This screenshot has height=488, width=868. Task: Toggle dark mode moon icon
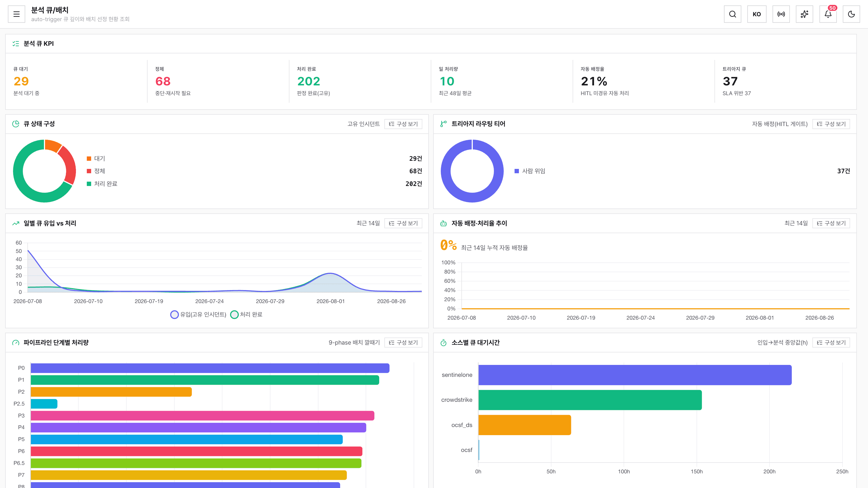pyautogui.click(x=851, y=14)
